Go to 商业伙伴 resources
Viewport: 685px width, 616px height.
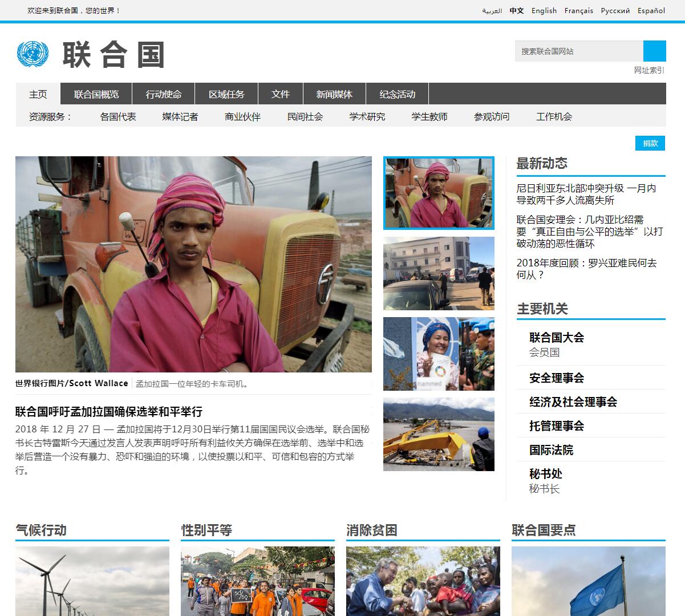click(242, 116)
